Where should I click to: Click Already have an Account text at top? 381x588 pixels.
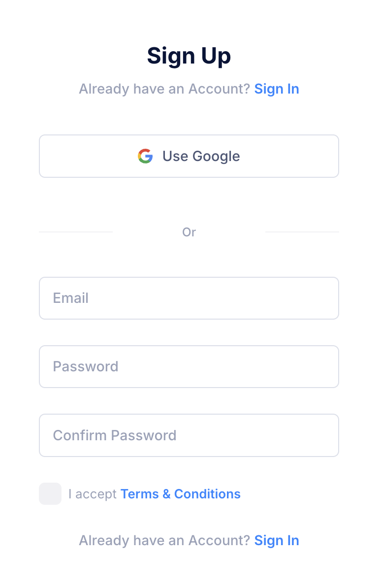click(164, 89)
